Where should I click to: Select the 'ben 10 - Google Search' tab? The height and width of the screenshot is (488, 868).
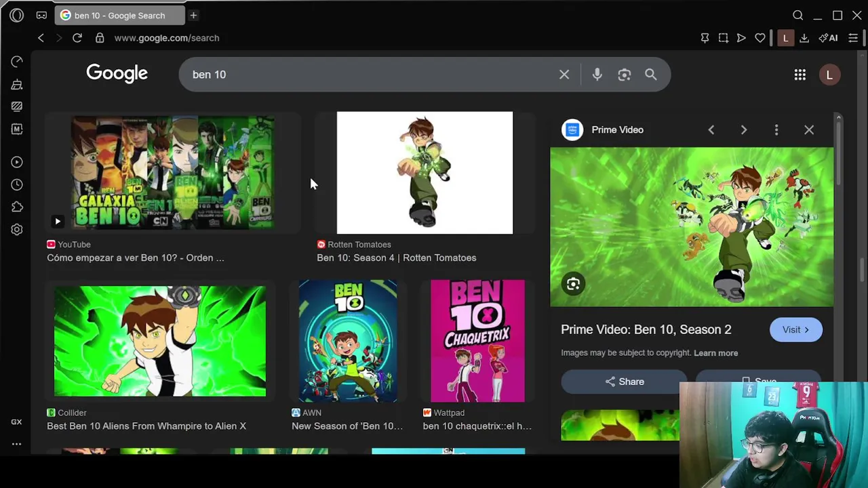click(x=119, y=15)
